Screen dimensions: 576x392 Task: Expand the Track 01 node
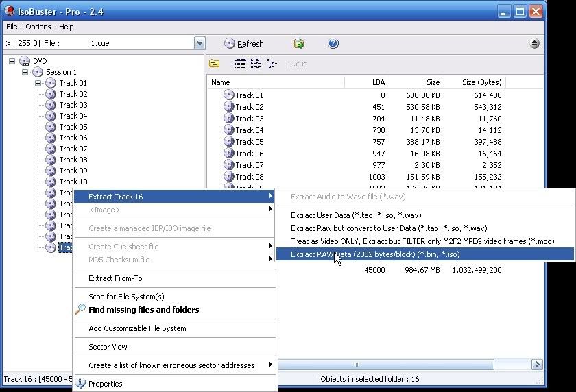(x=38, y=84)
